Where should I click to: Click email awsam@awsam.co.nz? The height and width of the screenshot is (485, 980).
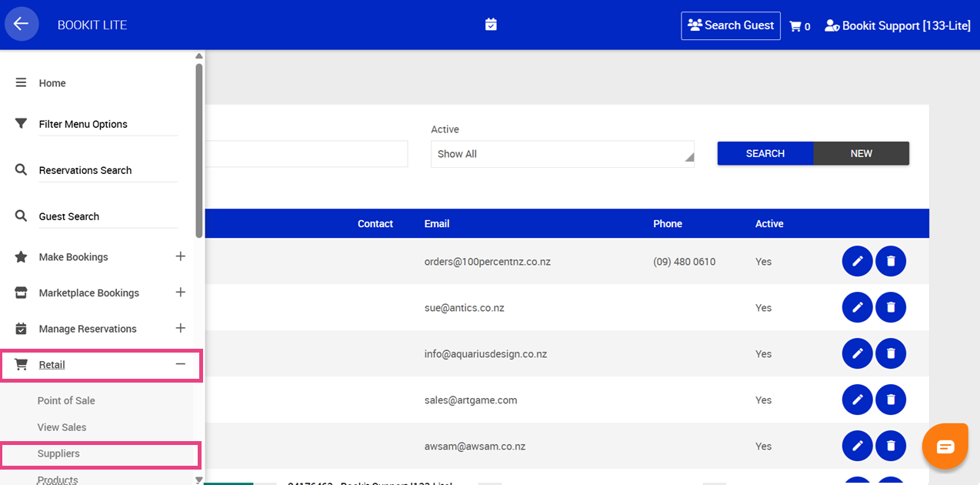pos(475,447)
